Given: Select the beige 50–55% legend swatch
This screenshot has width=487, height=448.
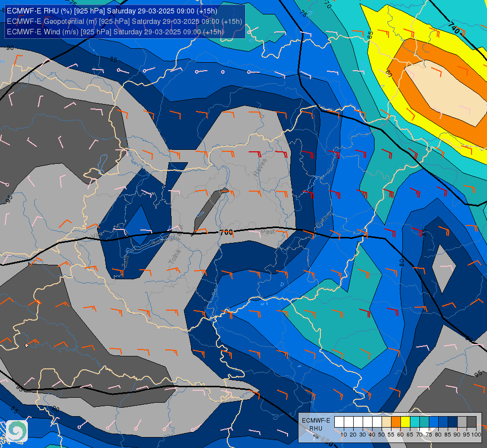Looking at the screenshot, I should click(387, 422).
